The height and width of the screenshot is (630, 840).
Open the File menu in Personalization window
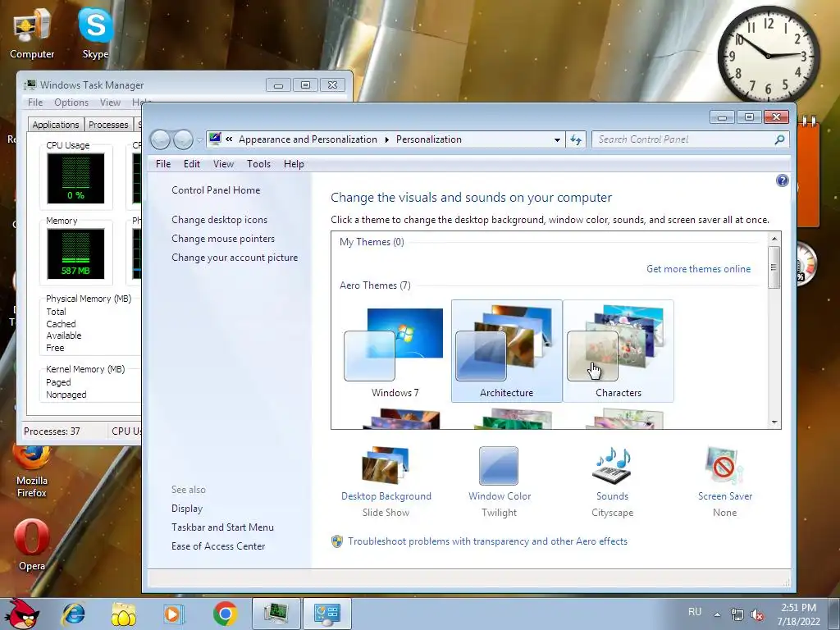pyautogui.click(x=163, y=164)
